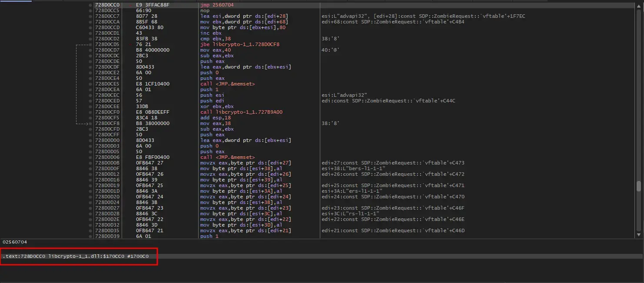644x283 pixels.
Task: Toggle breakpoint dot beside address 728D0D06
Action: click(x=90, y=157)
